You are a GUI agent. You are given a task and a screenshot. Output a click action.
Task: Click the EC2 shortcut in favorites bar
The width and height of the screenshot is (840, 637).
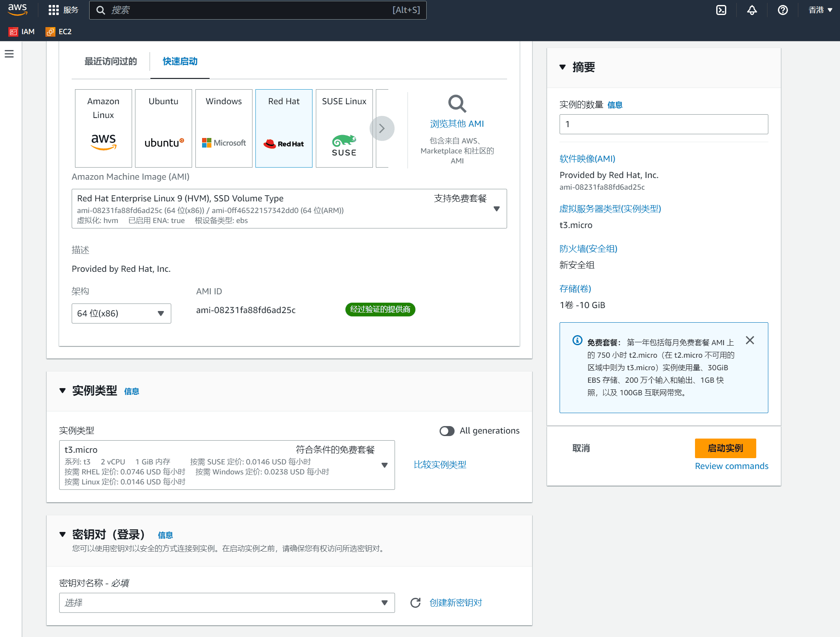(59, 32)
